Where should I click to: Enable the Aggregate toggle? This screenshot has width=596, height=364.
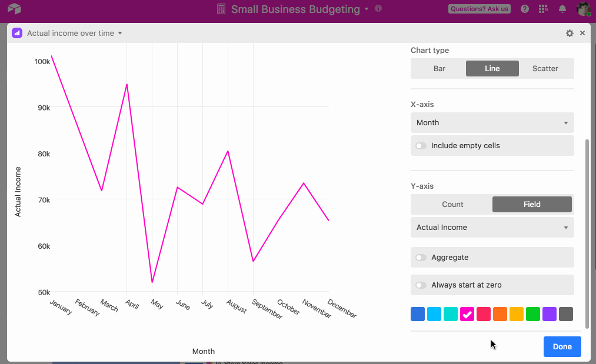pyautogui.click(x=421, y=258)
